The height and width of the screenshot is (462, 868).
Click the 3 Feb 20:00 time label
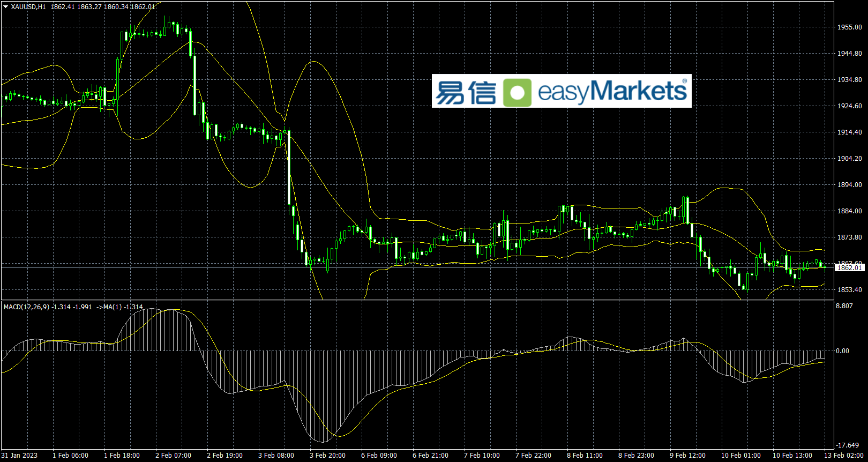pyautogui.click(x=327, y=456)
